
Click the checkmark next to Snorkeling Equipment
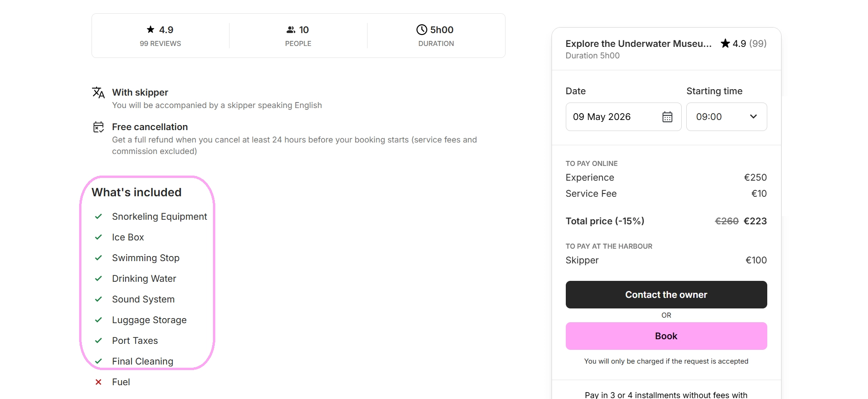tap(98, 217)
